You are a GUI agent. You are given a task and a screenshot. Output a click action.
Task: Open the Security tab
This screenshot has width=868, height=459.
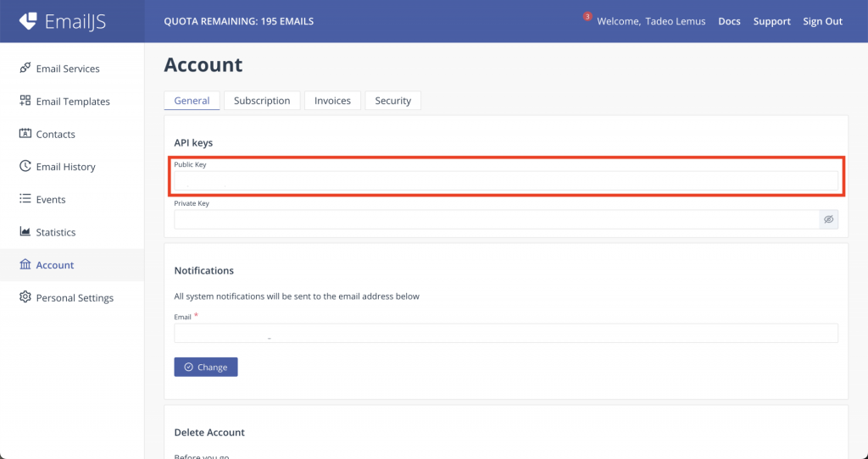pyautogui.click(x=393, y=101)
